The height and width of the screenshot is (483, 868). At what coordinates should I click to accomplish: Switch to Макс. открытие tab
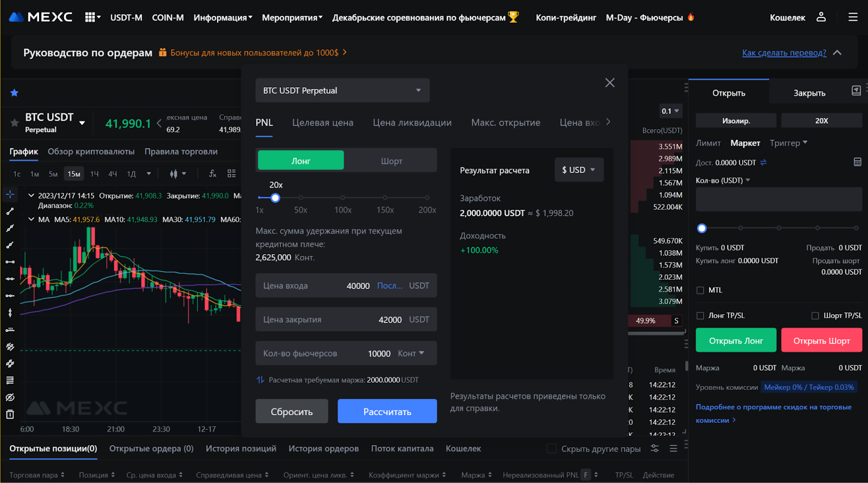pyautogui.click(x=506, y=123)
